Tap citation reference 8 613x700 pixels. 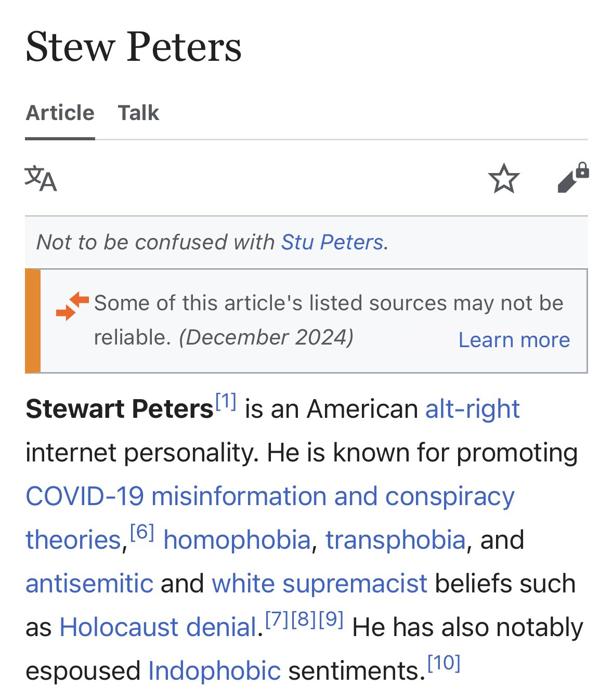304,619
